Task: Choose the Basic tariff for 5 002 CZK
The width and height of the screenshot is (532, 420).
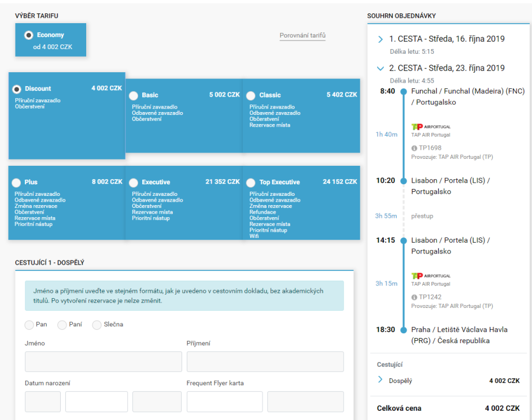Action: click(134, 95)
